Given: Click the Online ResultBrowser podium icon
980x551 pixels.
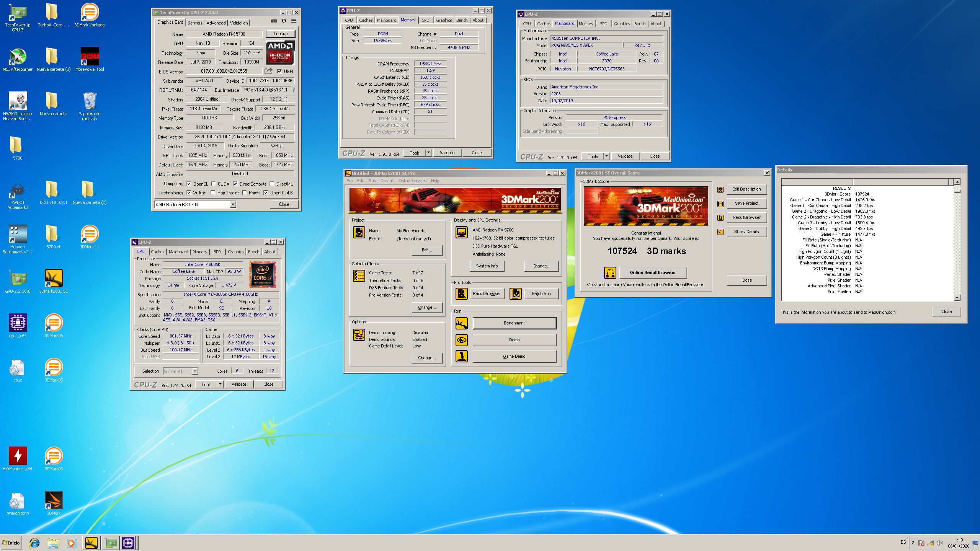Looking at the screenshot, I should 610,272.
